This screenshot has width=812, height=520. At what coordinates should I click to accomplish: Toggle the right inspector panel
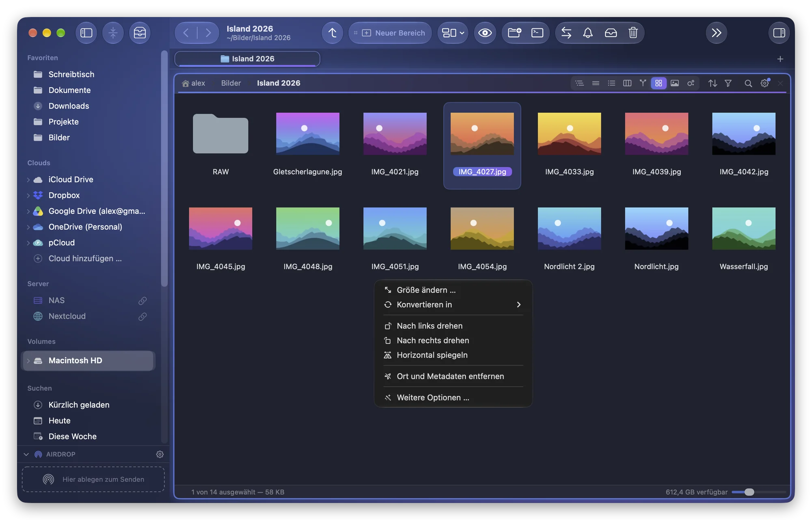pyautogui.click(x=779, y=33)
